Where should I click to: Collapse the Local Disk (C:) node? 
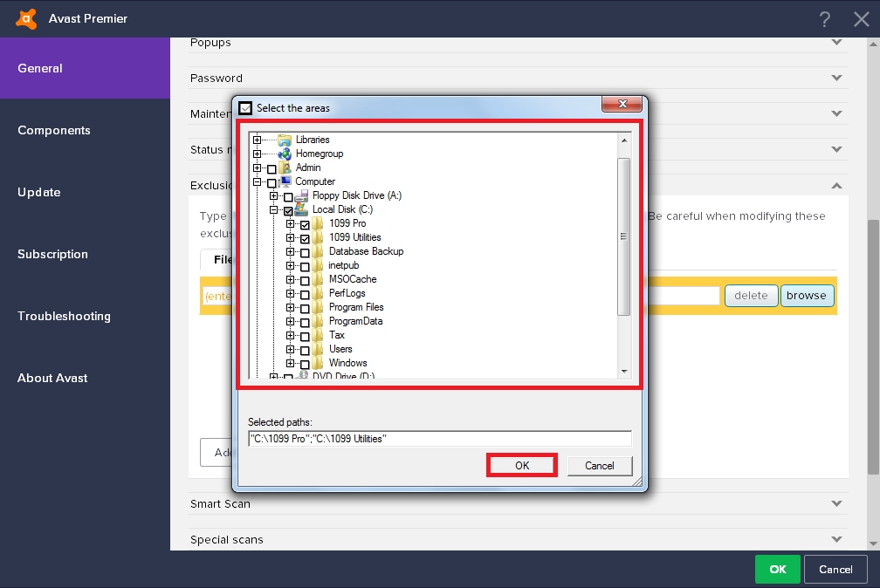point(273,210)
